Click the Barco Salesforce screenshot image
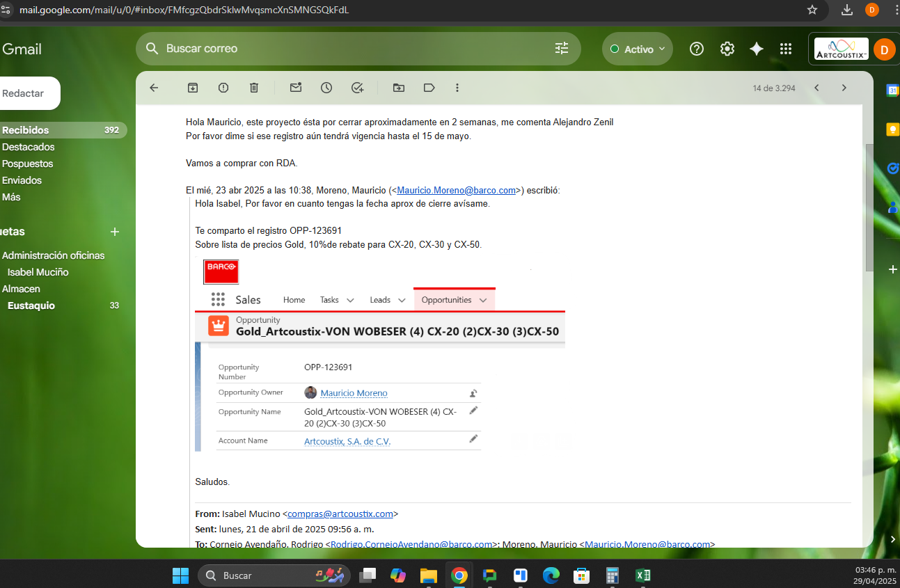 coord(380,355)
